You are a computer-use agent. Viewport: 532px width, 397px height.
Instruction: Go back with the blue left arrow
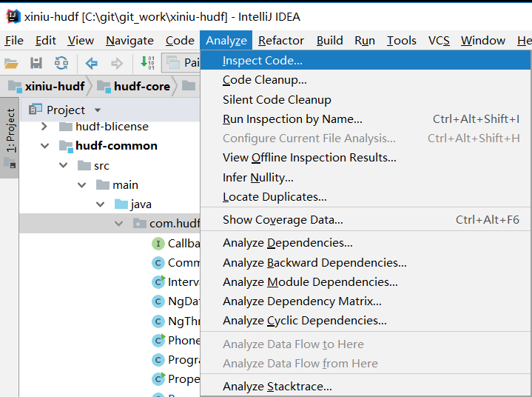tap(91, 64)
